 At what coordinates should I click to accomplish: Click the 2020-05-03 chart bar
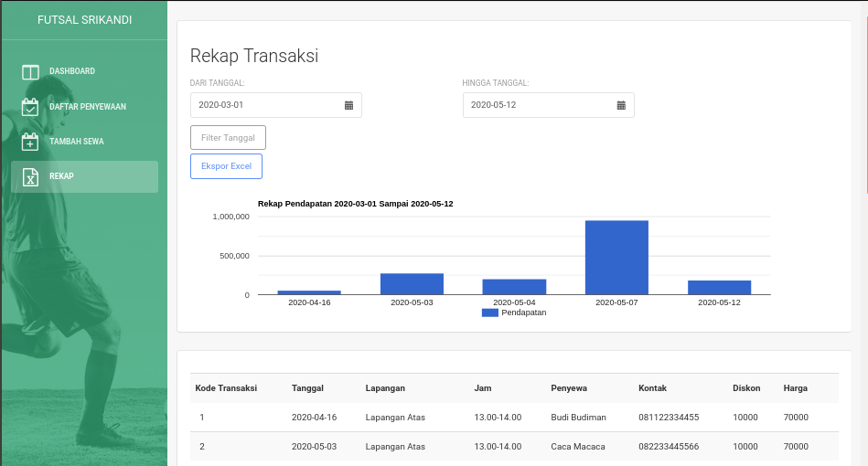click(x=412, y=283)
